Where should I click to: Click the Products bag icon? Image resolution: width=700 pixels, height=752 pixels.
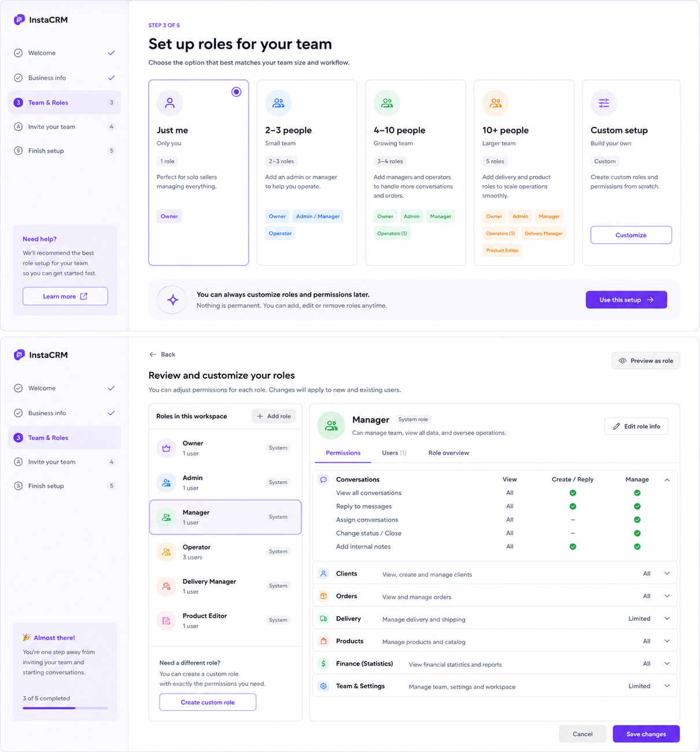tap(323, 641)
